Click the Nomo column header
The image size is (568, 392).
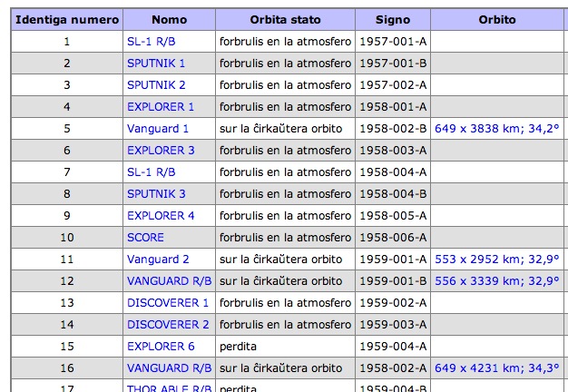[169, 20]
